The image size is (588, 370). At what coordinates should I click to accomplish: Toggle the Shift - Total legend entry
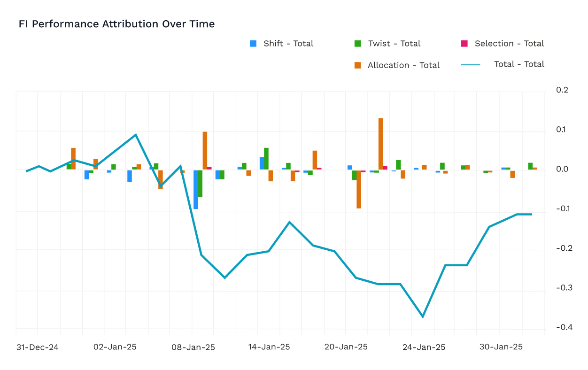click(x=282, y=44)
